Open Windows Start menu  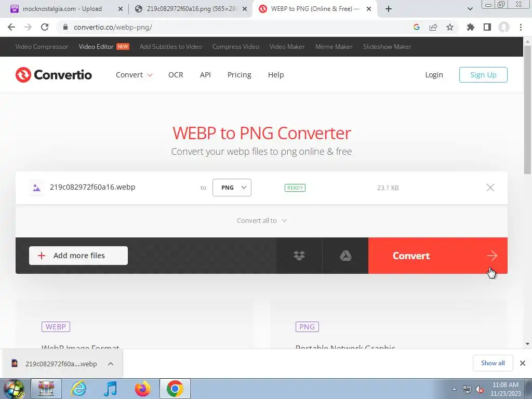coord(14,389)
